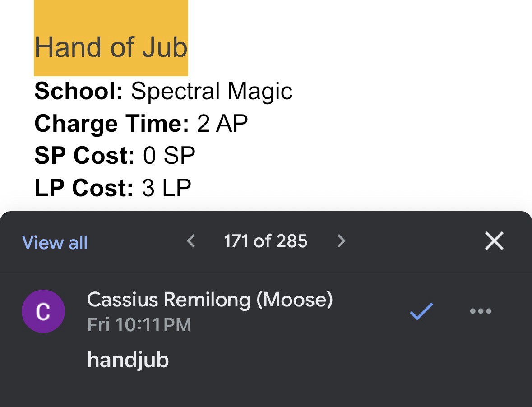Resolve the comment with the checkmark
This screenshot has width=532, height=407.
click(421, 311)
